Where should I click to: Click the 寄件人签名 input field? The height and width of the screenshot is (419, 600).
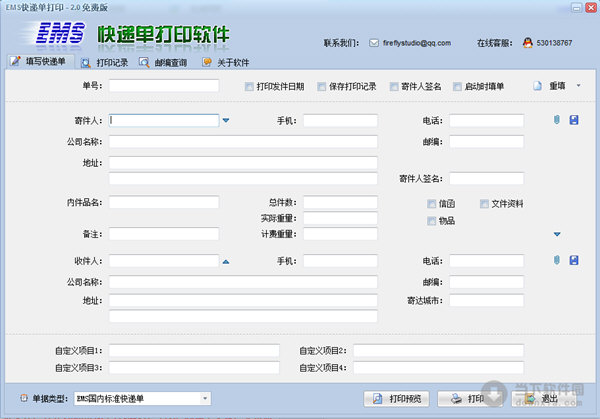486,178
